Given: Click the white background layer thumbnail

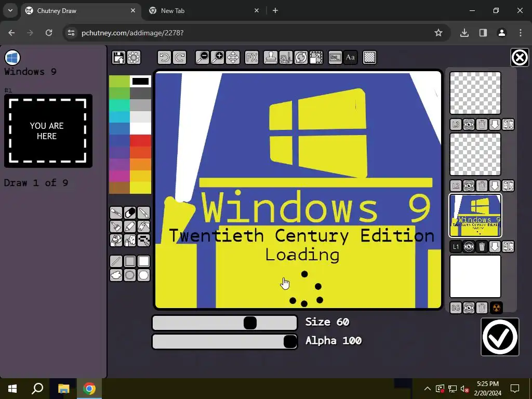Looking at the screenshot, I should click(475, 276).
